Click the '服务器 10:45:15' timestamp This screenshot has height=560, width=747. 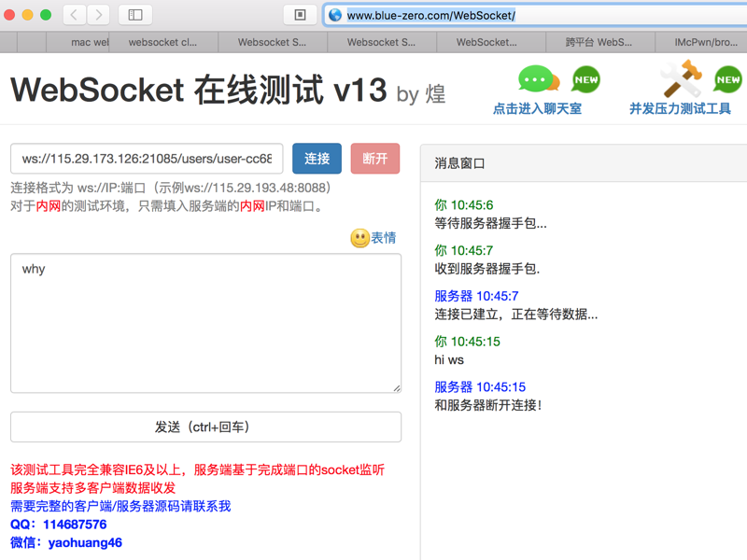tap(480, 387)
